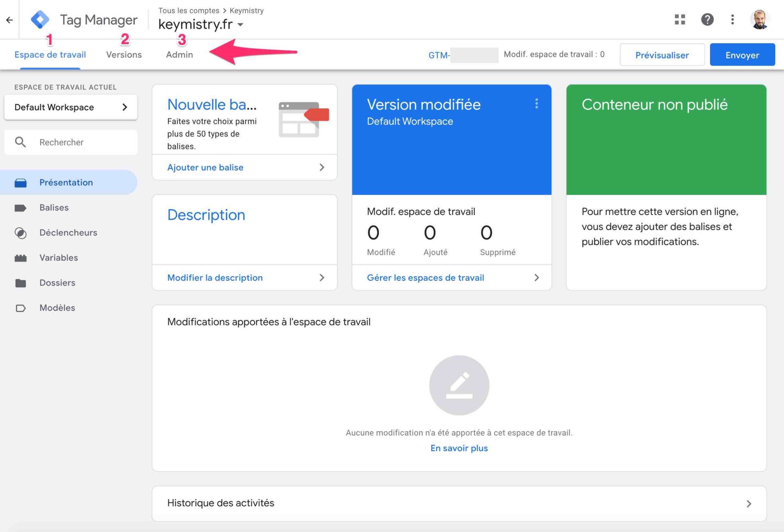This screenshot has height=532, width=784.
Task: Open the Version modifiée card options menu
Action: click(x=536, y=103)
